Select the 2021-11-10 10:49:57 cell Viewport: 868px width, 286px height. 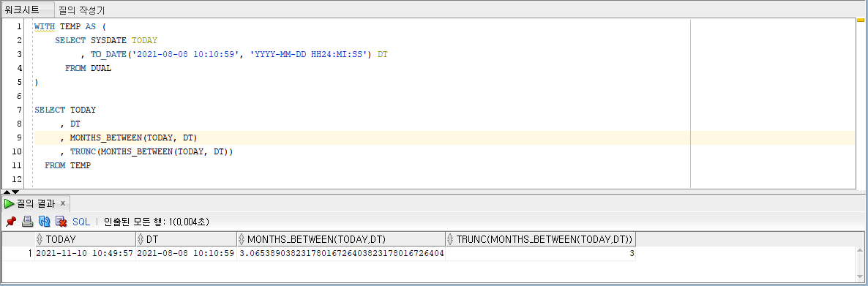pos(85,253)
